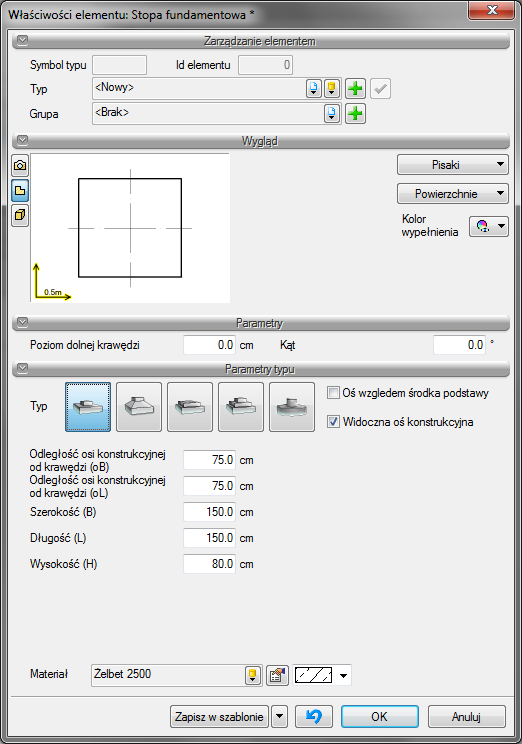Open the Kolor wypełnienia color picker
The height and width of the screenshot is (744, 522).
(489, 226)
